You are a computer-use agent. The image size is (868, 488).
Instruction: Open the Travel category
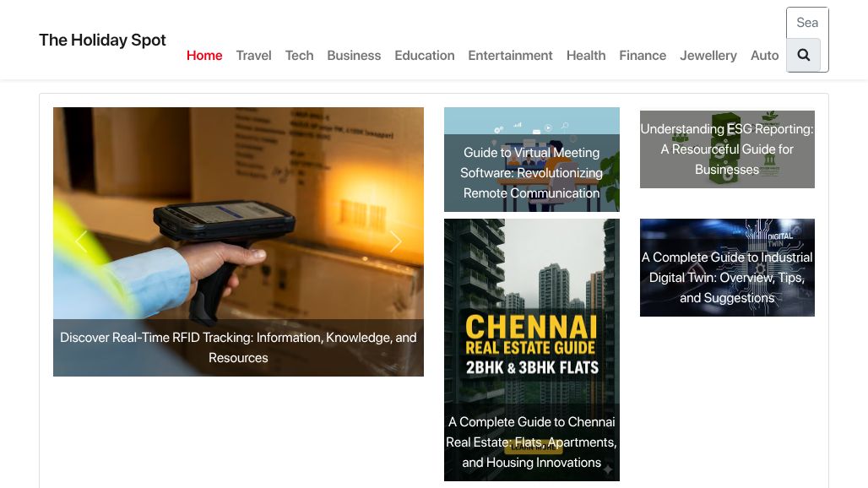click(253, 56)
